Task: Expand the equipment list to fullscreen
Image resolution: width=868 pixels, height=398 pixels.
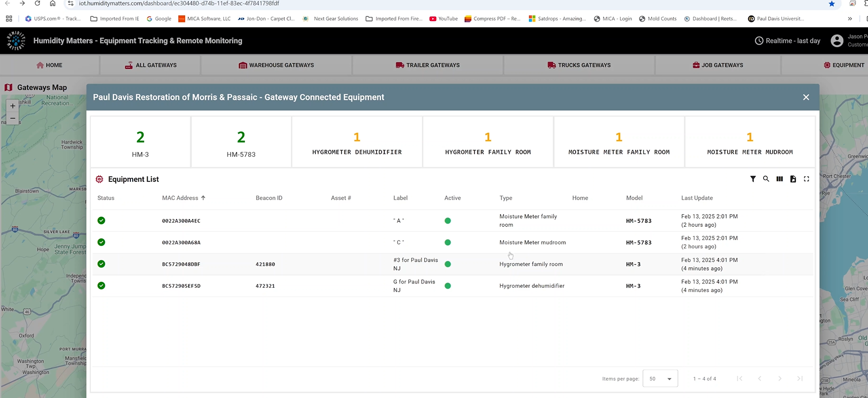Action: point(806,179)
